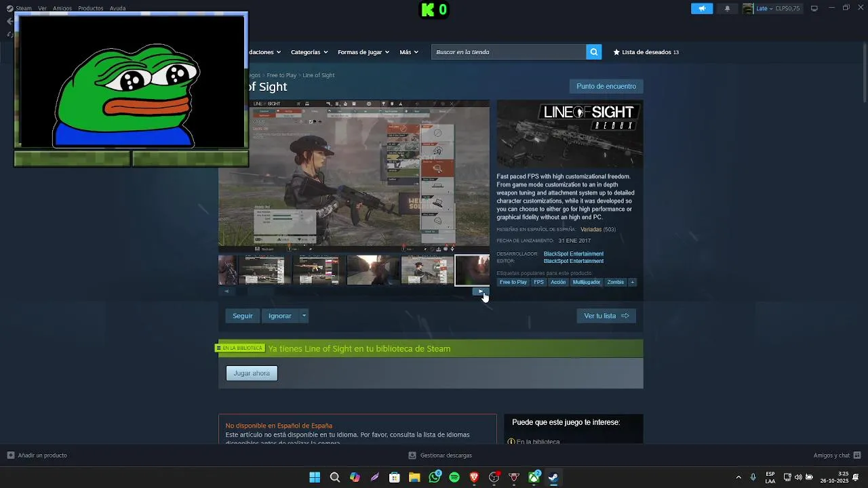
Task: Open BlackSpot Entertainment developer link
Action: 574,254
